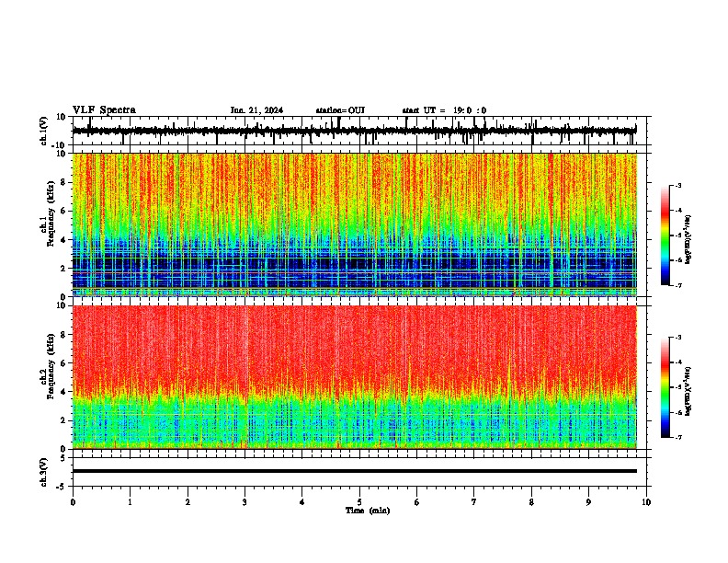Click time axis tick label "1"
Image resolution: width=728 pixels, height=563 pixels.
130,502
